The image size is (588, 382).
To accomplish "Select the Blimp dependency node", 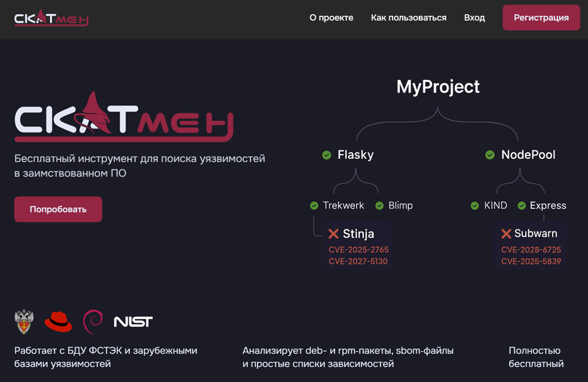I will pyautogui.click(x=400, y=205).
